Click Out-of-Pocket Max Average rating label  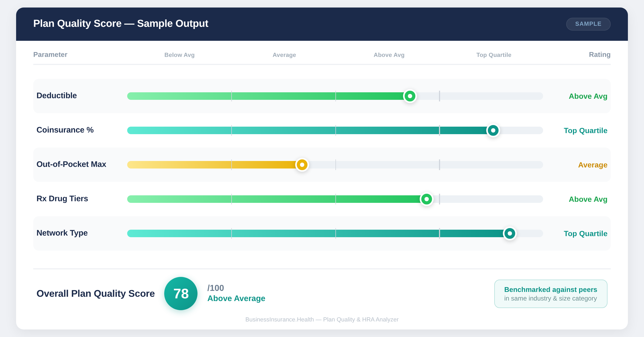pos(592,165)
